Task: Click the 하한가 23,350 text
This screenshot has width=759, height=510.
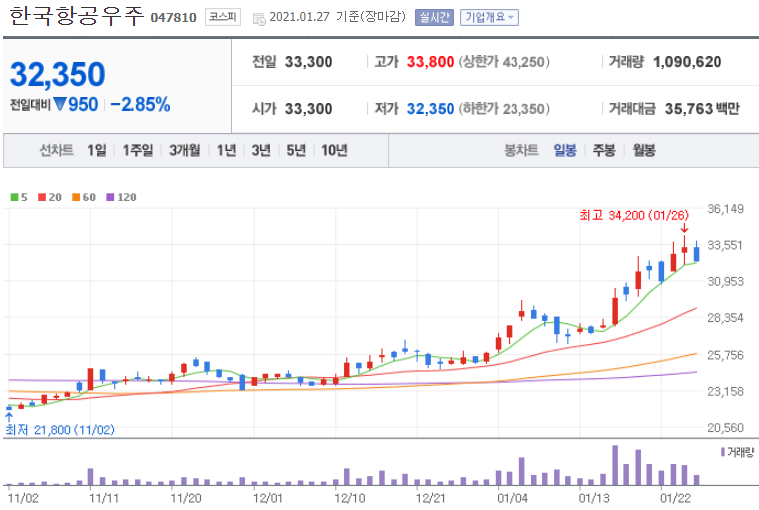Action: coord(504,109)
